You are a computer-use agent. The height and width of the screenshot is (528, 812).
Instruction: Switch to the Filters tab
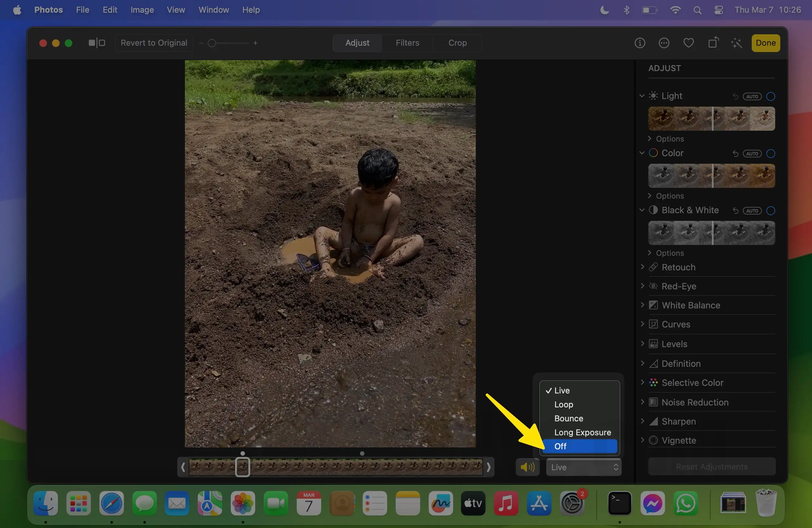coord(407,43)
